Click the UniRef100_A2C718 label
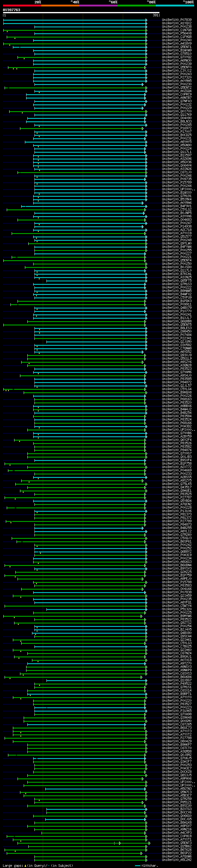197x868 pixels. 177,230
